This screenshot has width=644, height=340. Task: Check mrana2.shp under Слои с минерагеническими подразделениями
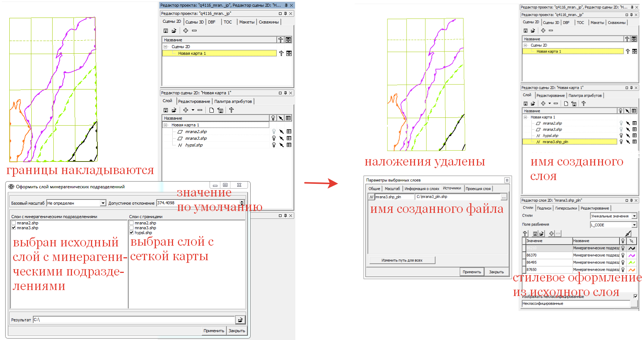point(14,223)
